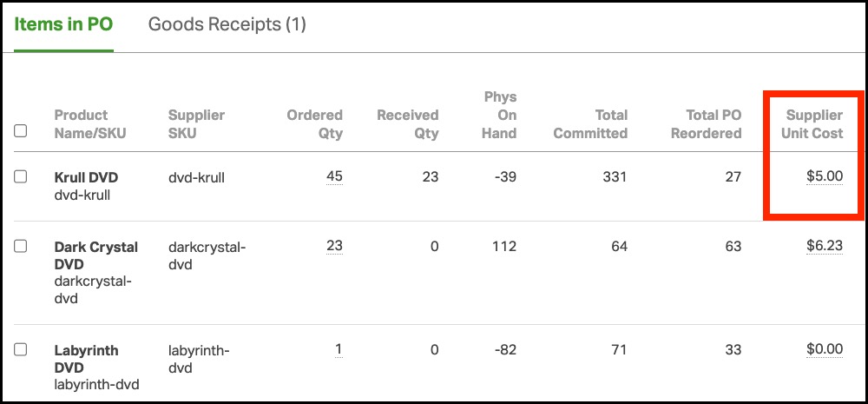
Task: Edit Labyrinth DVD ordered quantity 1
Action: coord(339,349)
